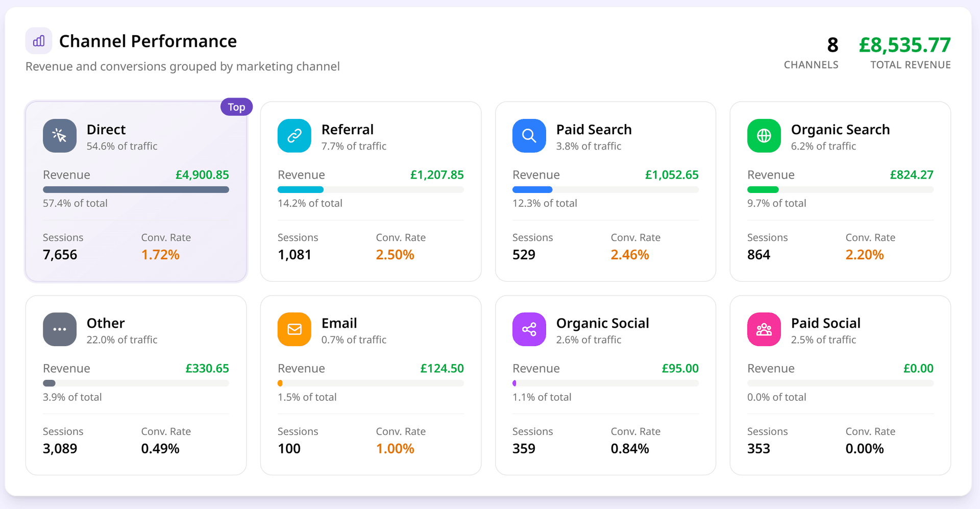The height and width of the screenshot is (509, 980).
Task: Click the Direct channel cursor icon
Action: [60, 136]
